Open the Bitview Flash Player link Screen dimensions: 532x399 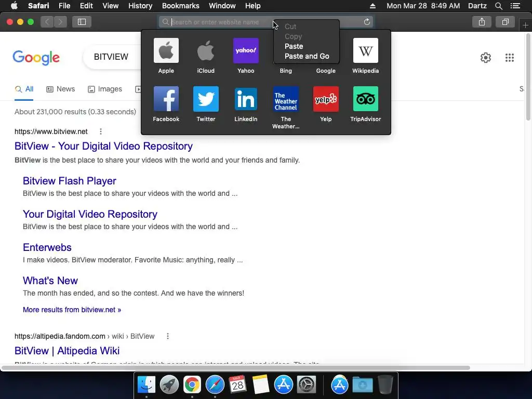[70, 181]
